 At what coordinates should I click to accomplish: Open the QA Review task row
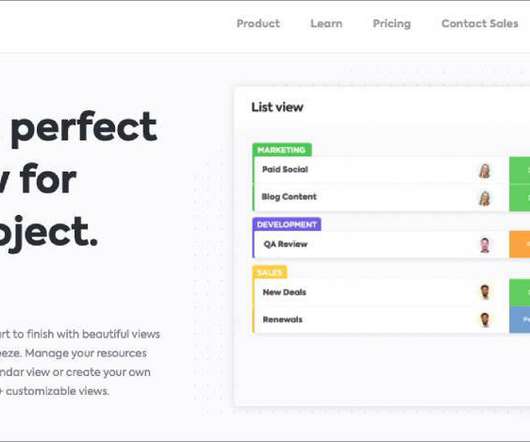click(379, 245)
